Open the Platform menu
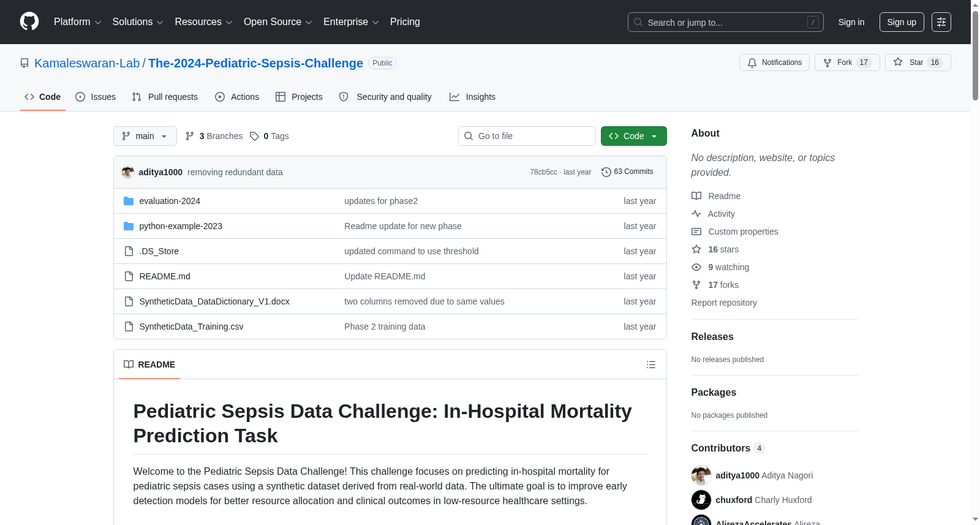 pos(77,22)
